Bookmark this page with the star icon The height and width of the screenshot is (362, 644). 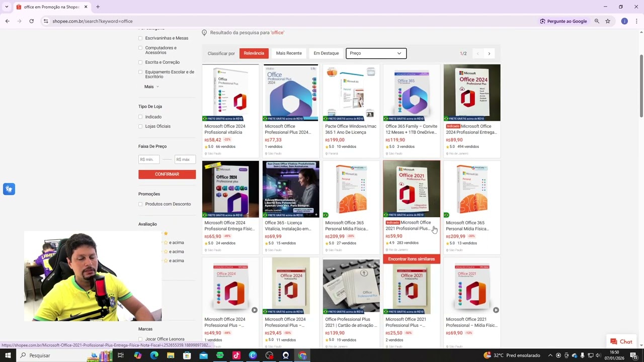pos(608,21)
